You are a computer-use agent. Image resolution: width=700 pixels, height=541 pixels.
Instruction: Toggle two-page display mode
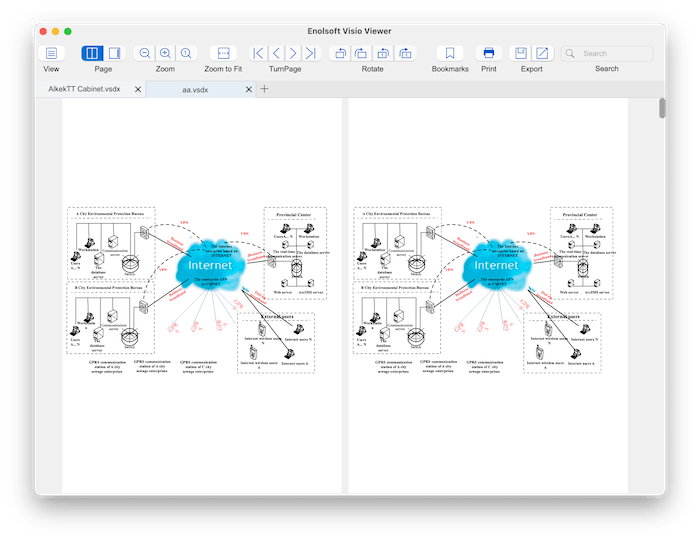[92, 53]
